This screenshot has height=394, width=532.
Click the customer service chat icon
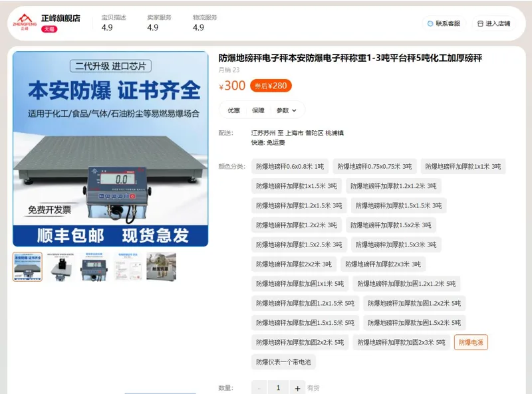point(430,24)
